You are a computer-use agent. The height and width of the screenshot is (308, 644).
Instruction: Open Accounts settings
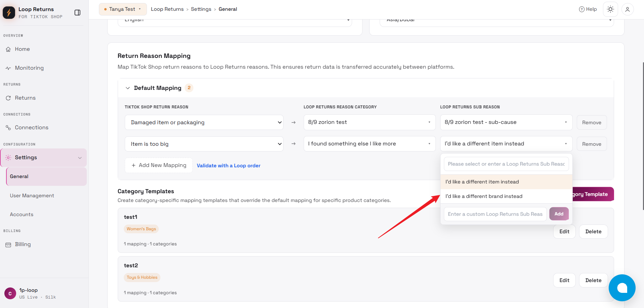click(x=22, y=214)
